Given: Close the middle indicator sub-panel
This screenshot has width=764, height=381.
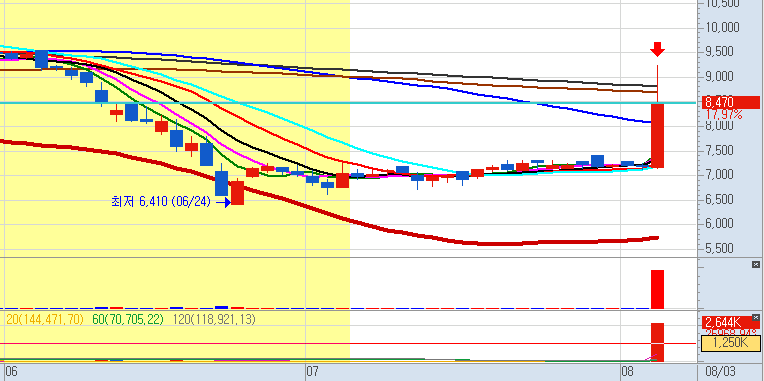Looking at the screenshot, I should pyautogui.click(x=756, y=265).
